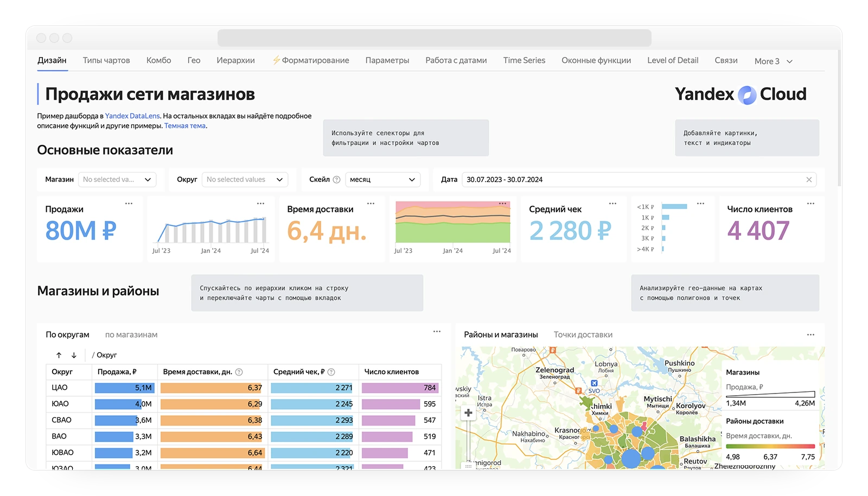Click the Дата range input field

click(x=639, y=179)
